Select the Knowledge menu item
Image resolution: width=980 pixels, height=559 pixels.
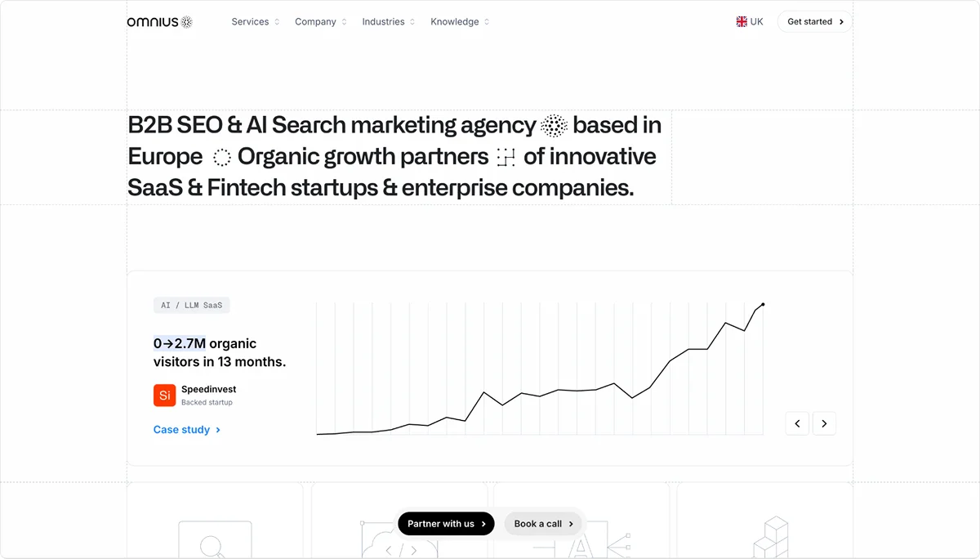458,21
